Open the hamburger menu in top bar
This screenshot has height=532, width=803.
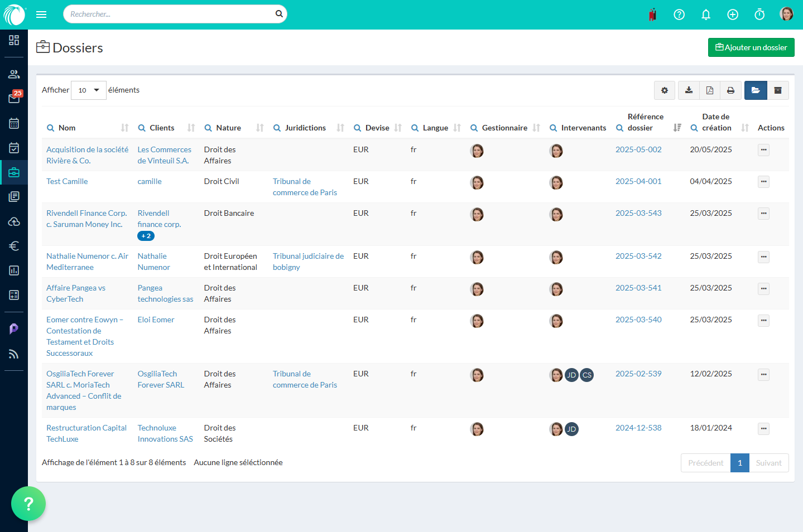[x=41, y=14]
